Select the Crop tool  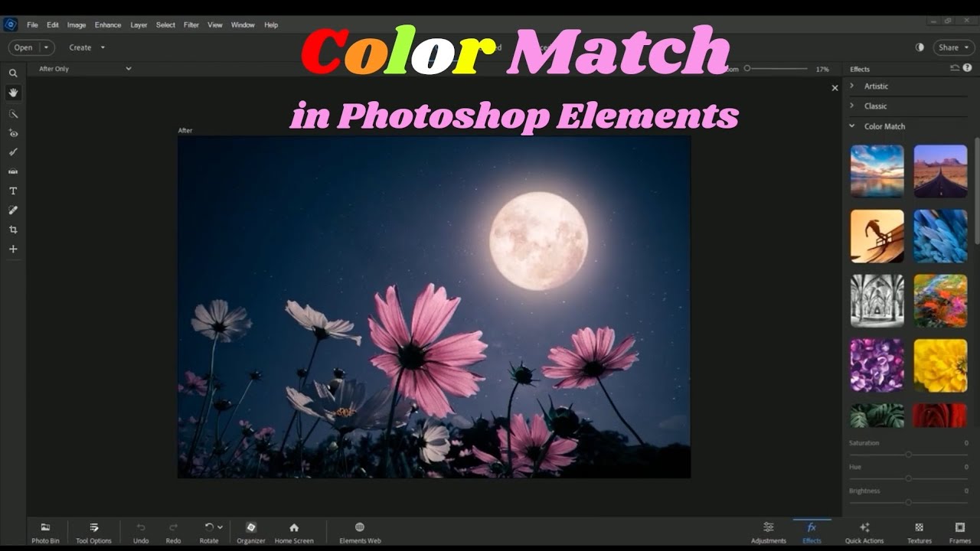[13, 230]
